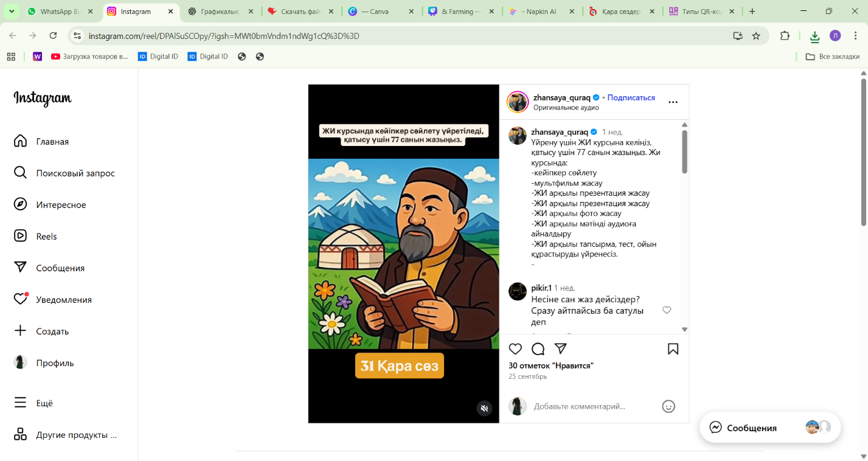Share the reel via the paper plane icon

pos(561,349)
